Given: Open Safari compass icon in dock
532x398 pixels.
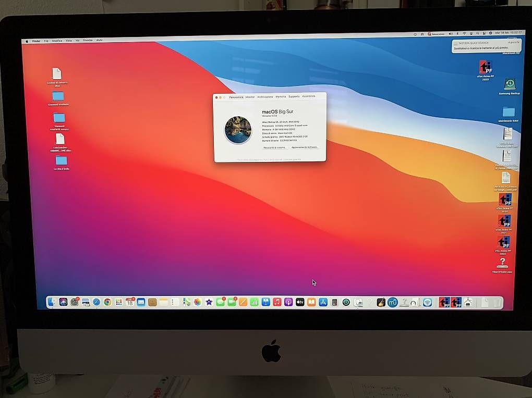Looking at the screenshot, I should point(96,302).
